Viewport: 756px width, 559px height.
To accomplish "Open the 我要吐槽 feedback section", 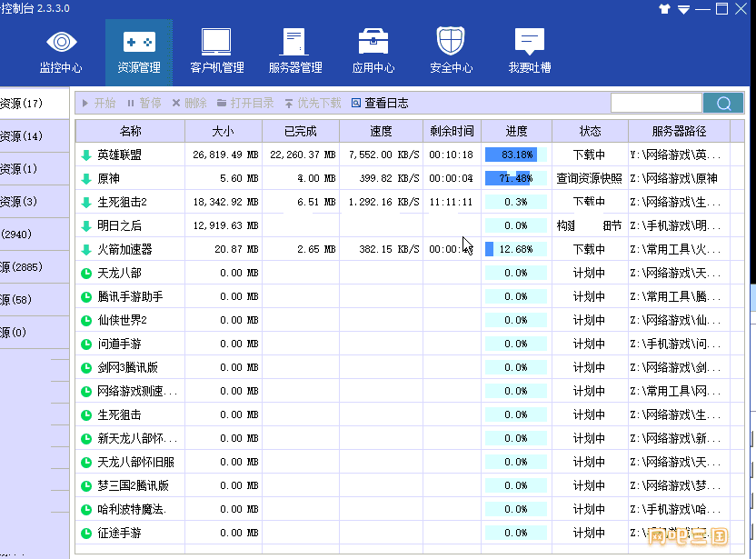I will point(530,52).
